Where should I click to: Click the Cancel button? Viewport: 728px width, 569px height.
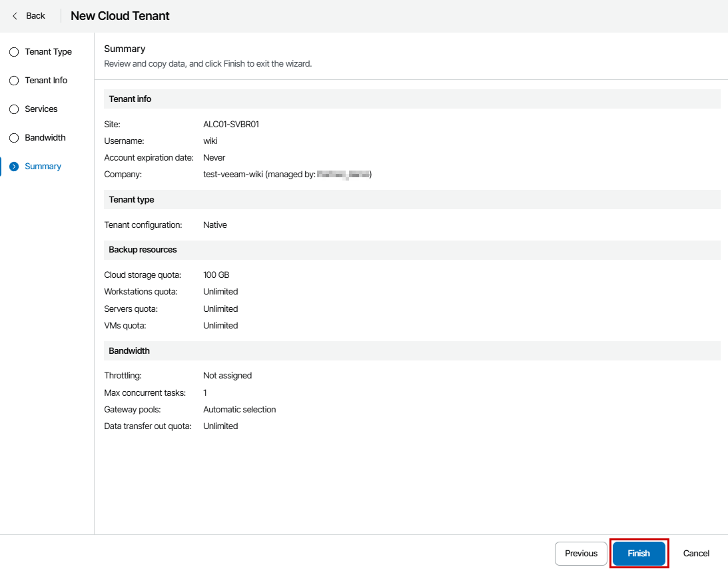pyautogui.click(x=695, y=553)
